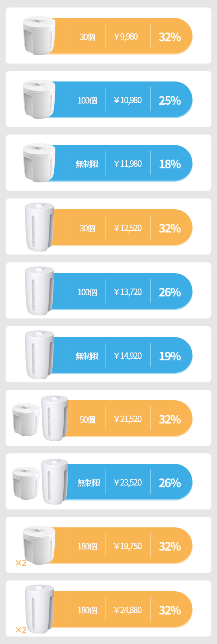Select the small canister image beside ¥10,980
Viewport: 217px width, 644px height.
pyautogui.click(x=39, y=99)
